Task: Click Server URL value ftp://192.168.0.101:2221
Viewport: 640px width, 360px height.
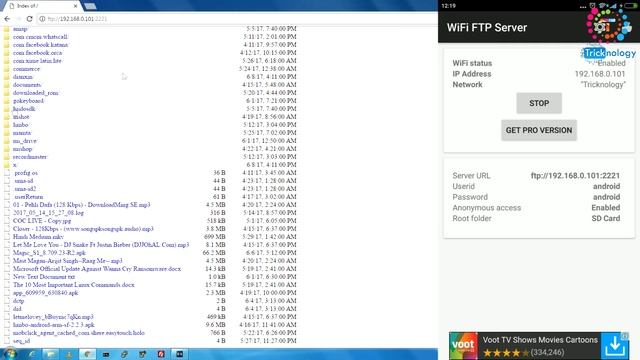Action: (575, 176)
